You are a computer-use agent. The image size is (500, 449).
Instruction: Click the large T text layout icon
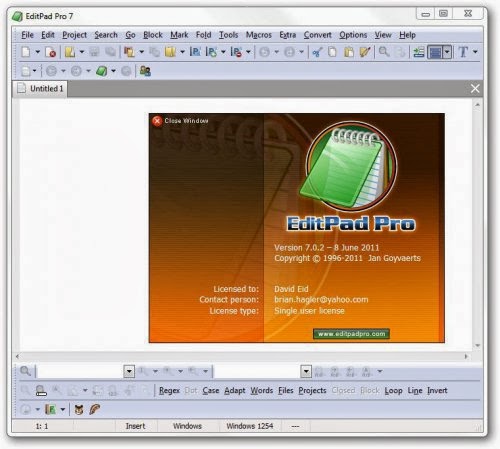463,52
